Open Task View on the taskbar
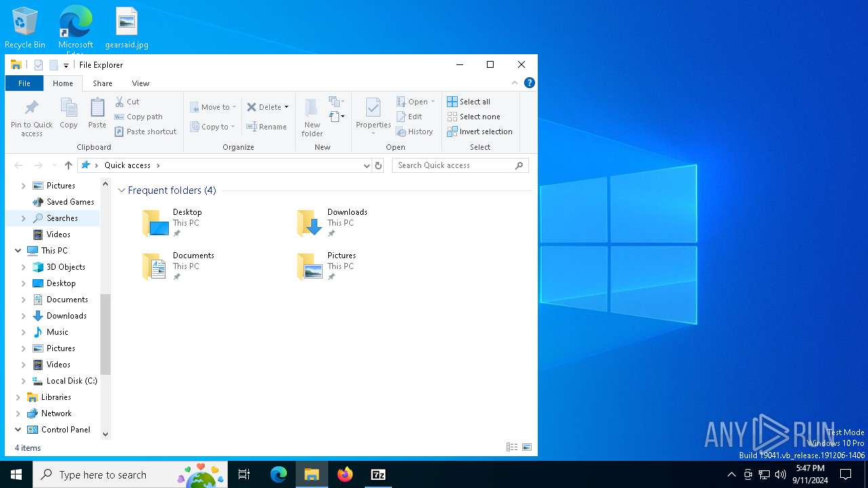The width and height of the screenshot is (868, 488). (x=244, y=474)
